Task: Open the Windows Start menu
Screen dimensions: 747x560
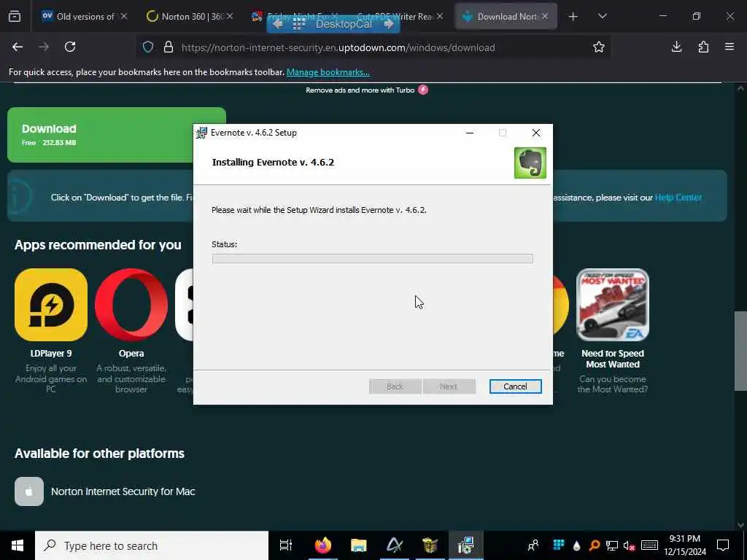Action: 18,545
